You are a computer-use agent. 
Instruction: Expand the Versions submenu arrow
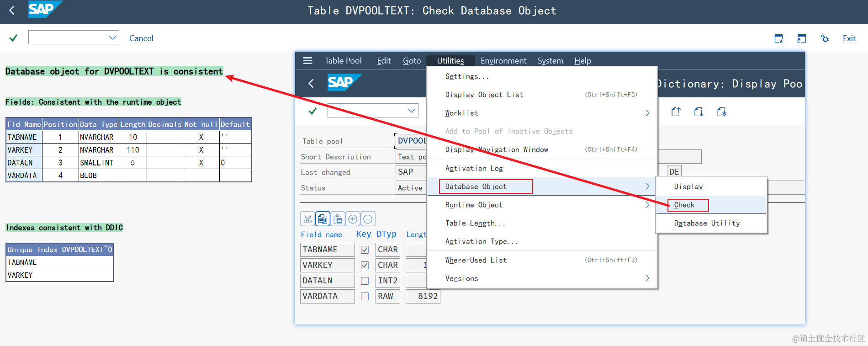[x=647, y=278]
